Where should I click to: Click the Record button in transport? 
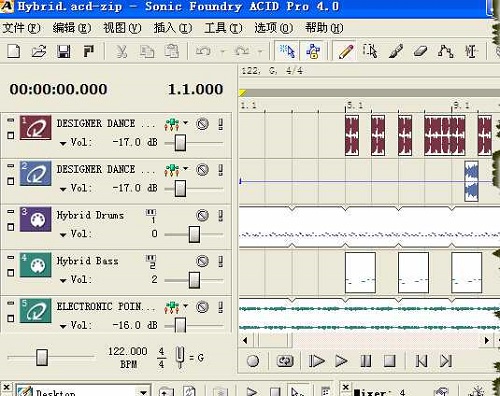tap(253, 361)
